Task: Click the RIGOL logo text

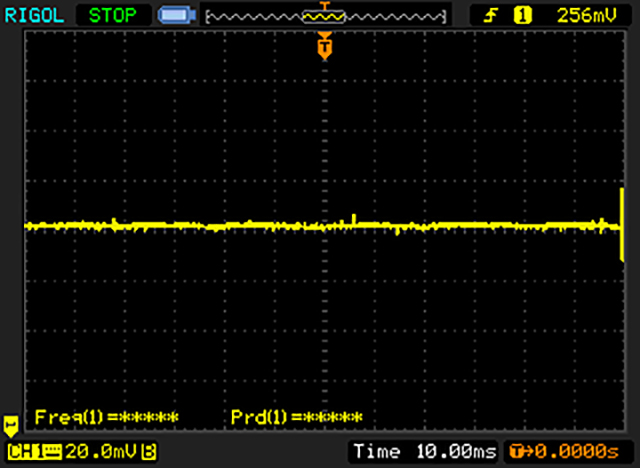Action: tap(34, 16)
